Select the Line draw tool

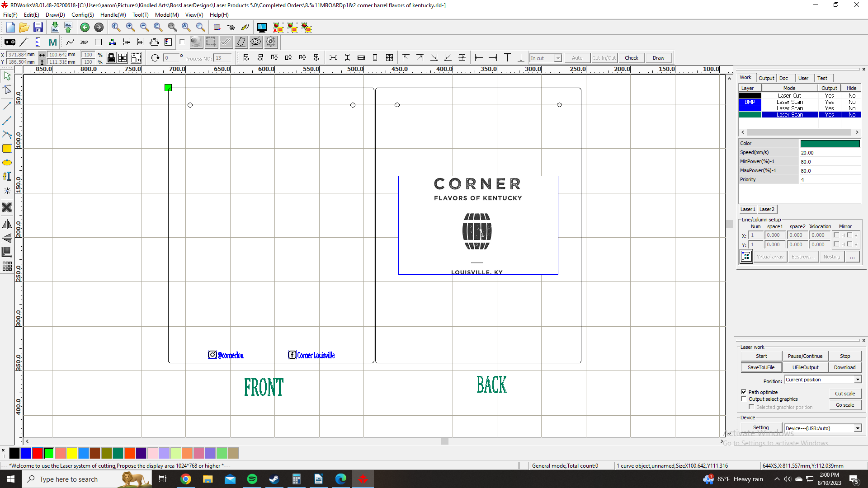tap(7, 106)
